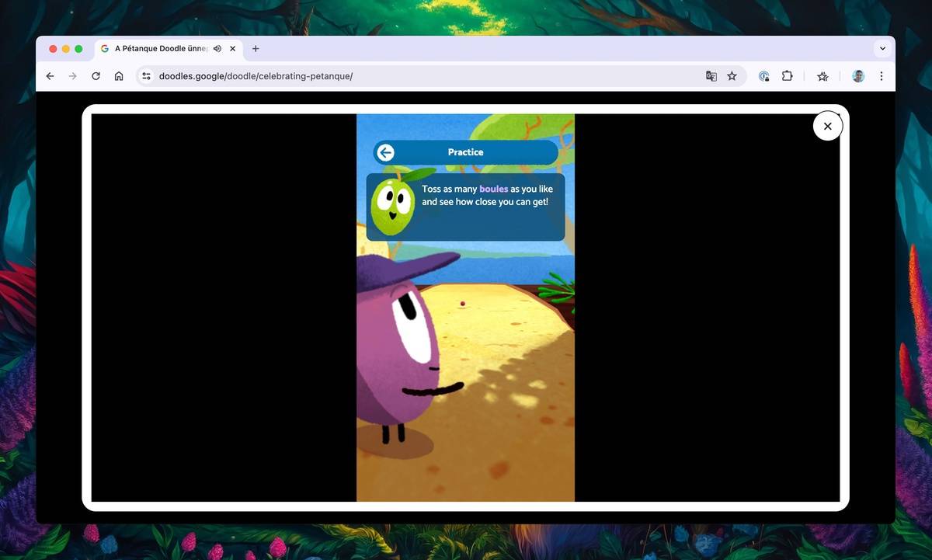Click the address bar URL
The width and height of the screenshot is (932, 560).
click(x=256, y=76)
